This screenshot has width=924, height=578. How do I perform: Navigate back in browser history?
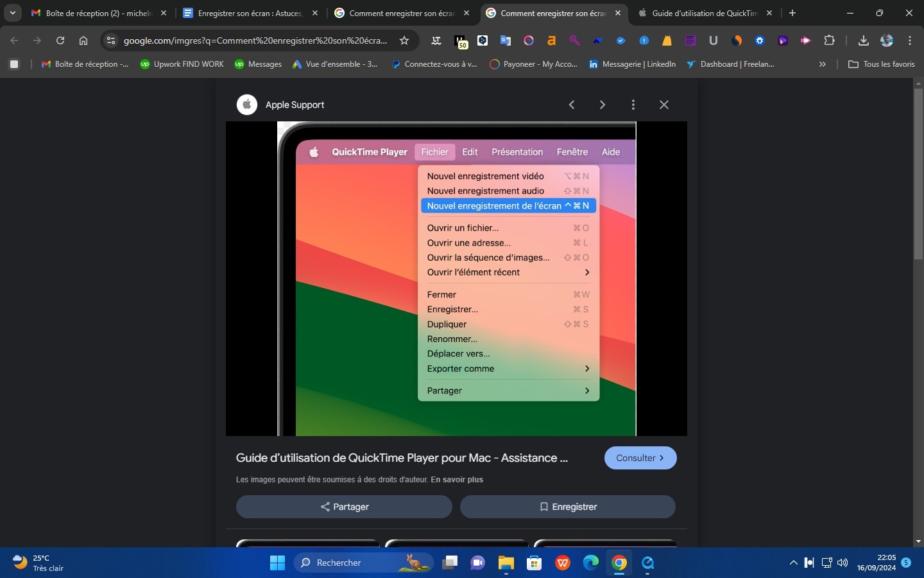point(14,40)
